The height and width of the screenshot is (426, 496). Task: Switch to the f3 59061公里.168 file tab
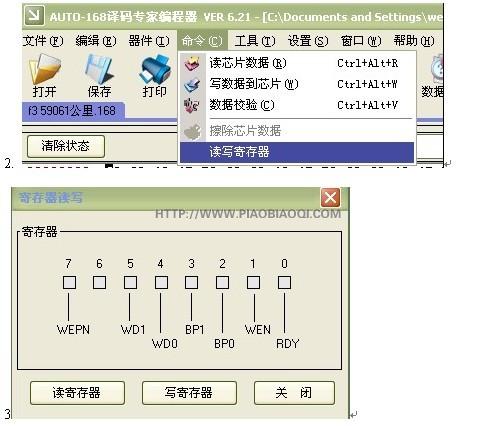point(73,111)
